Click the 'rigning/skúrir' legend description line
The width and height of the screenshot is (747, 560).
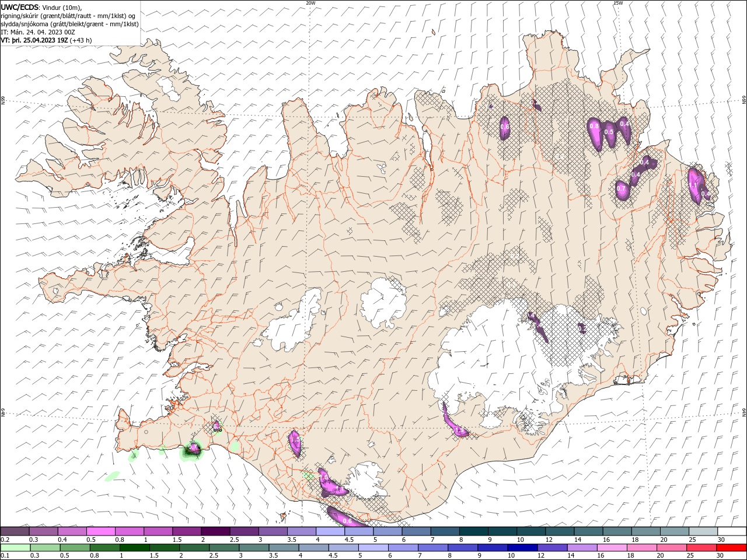[x=68, y=16]
